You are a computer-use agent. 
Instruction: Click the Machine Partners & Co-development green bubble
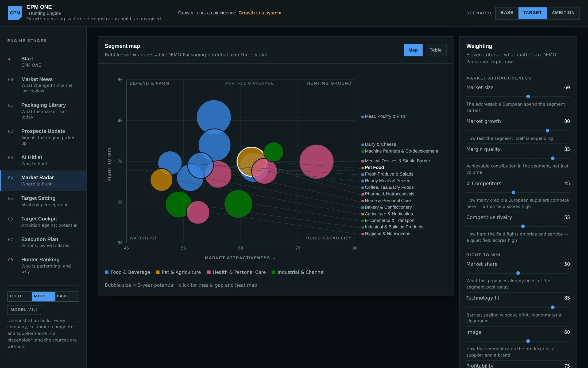click(x=273, y=152)
